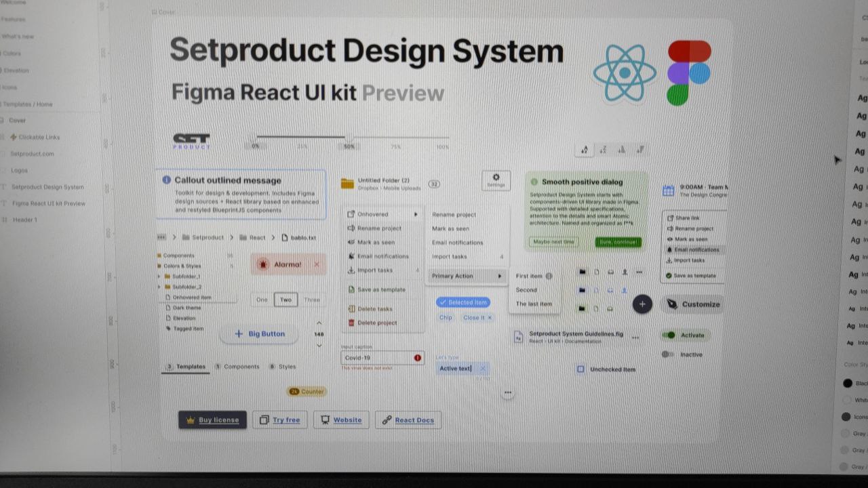Click the ellipsis in first icon row
The image size is (868, 488).
[x=639, y=272]
